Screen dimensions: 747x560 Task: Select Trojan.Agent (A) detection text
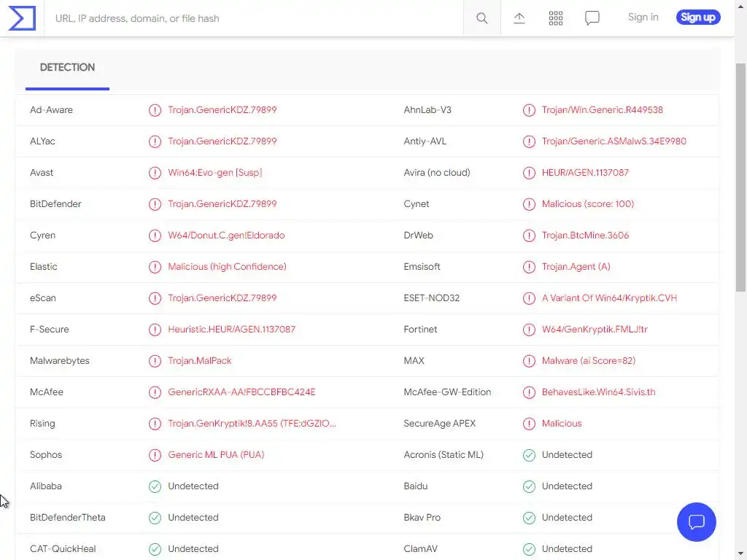[576, 267]
